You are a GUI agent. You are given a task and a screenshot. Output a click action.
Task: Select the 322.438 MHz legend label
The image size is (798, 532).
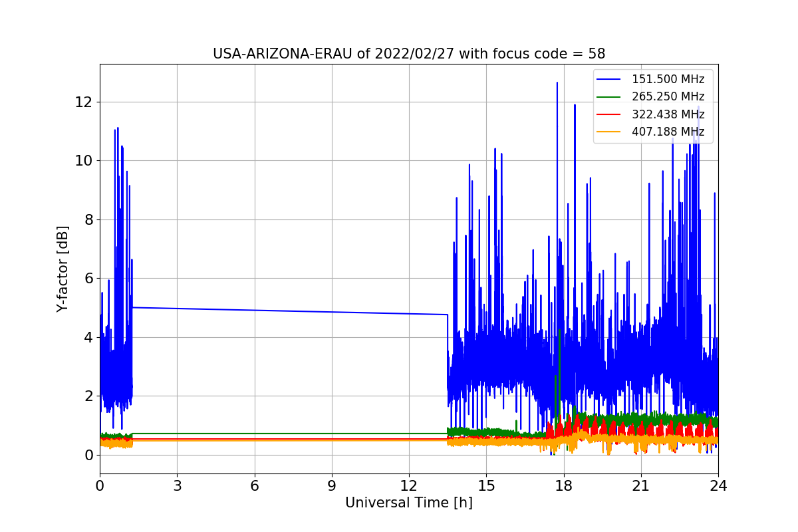tap(668, 114)
